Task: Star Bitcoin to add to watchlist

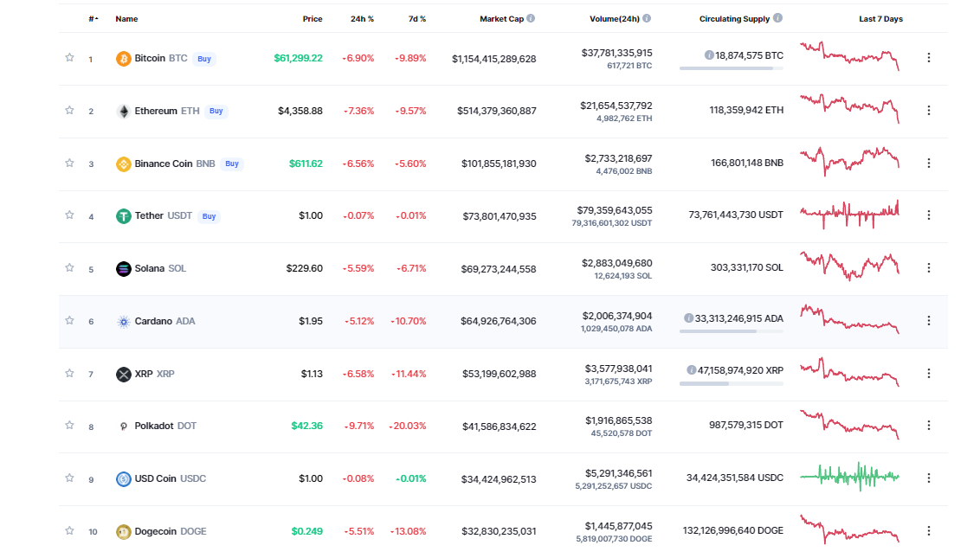Action: pyautogui.click(x=69, y=57)
